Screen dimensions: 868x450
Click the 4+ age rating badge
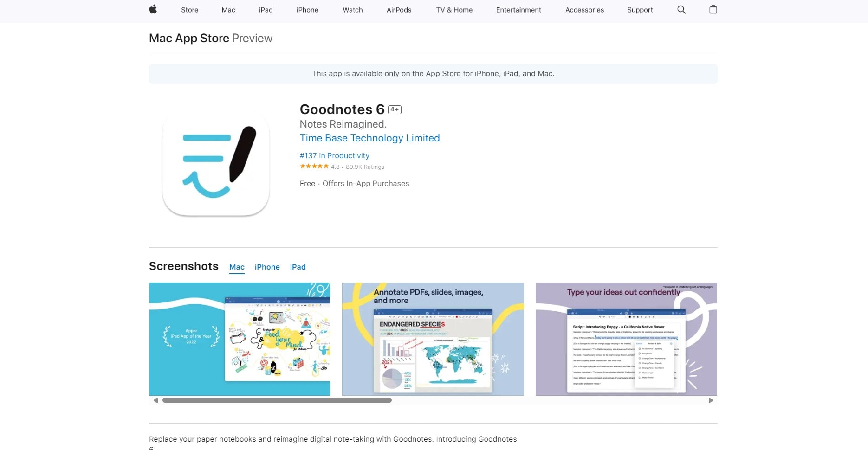point(395,110)
